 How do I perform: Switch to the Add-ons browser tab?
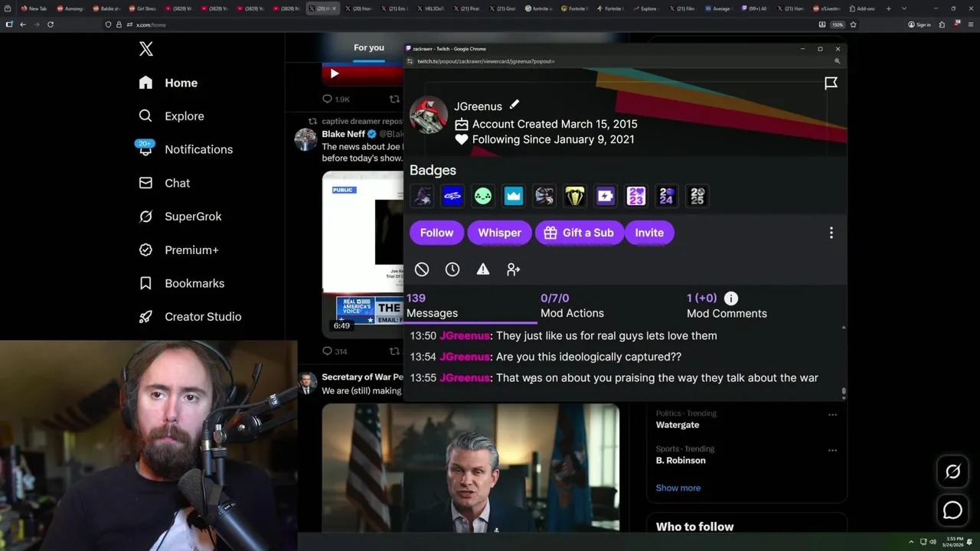(x=861, y=8)
